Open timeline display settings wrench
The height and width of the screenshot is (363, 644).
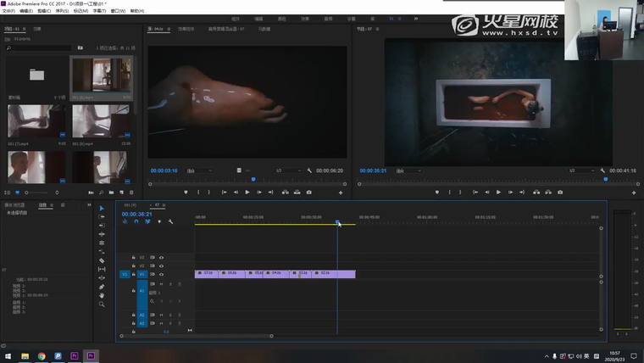(170, 222)
